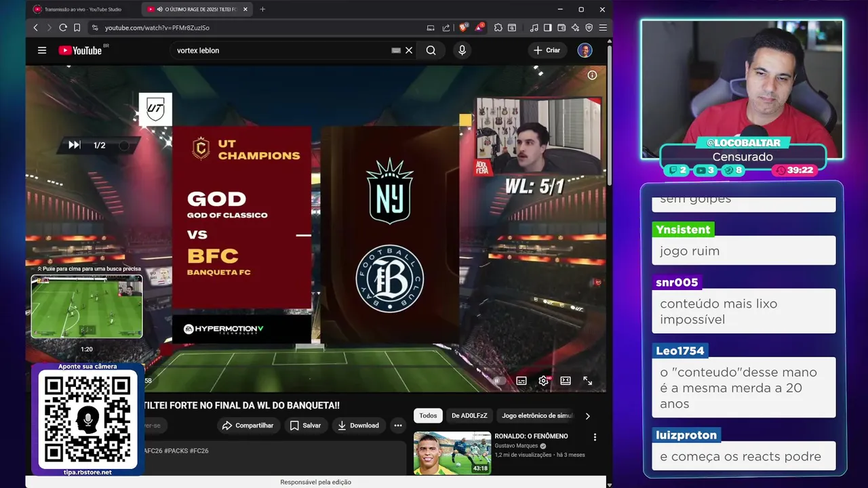868x488 pixels.
Task: Toggle autoplay switch in the player
Action: (x=499, y=381)
